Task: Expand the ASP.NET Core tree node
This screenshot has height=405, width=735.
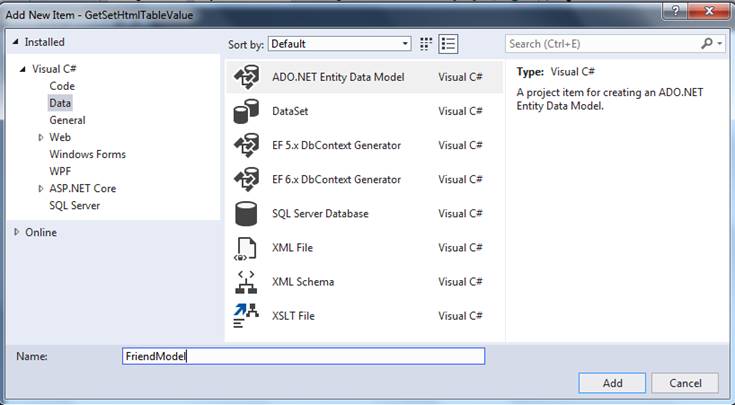Action: (x=41, y=188)
